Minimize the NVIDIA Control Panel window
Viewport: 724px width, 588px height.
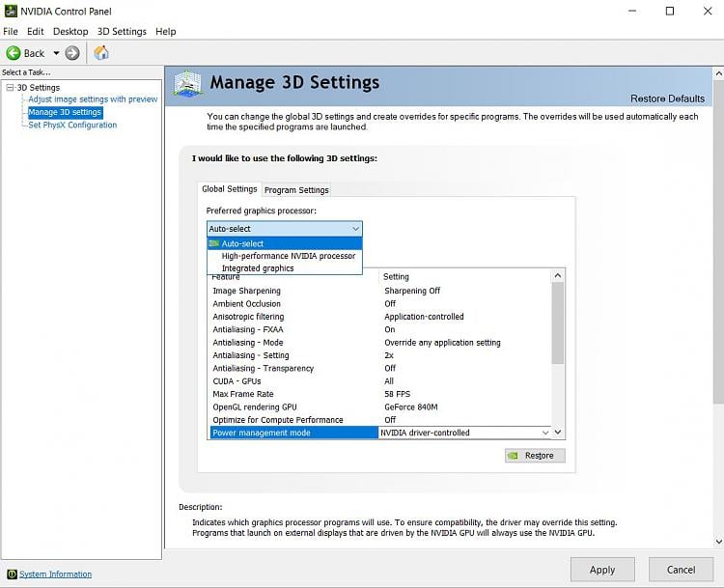(x=632, y=11)
